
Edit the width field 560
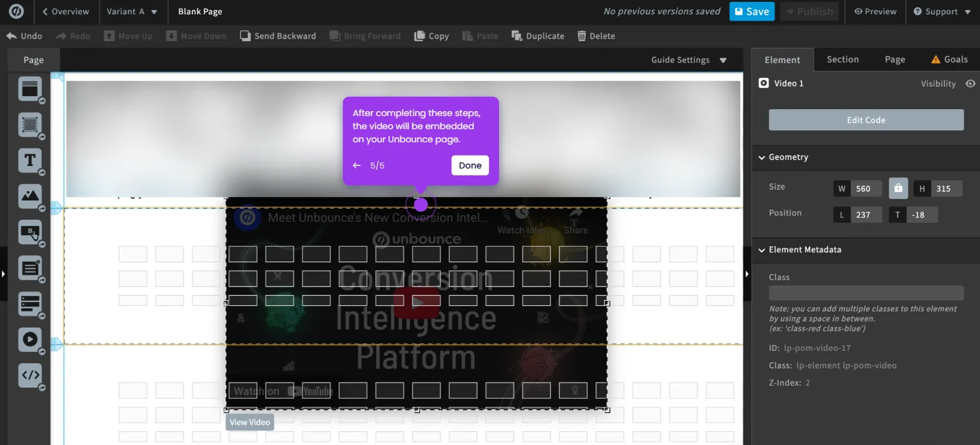tap(866, 188)
